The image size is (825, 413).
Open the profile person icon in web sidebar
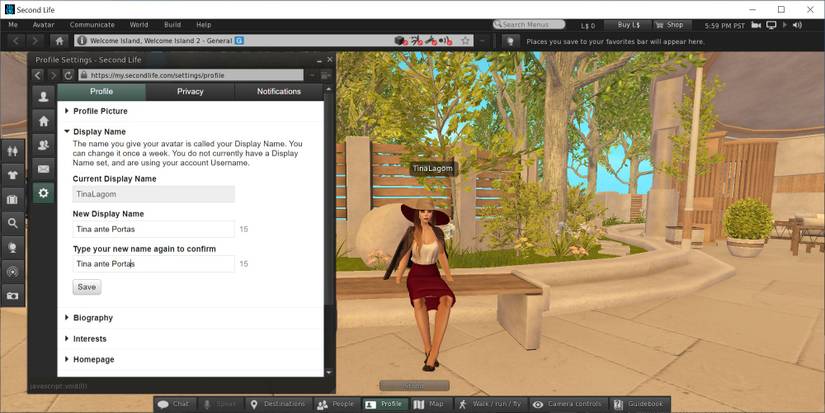pyautogui.click(x=44, y=96)
